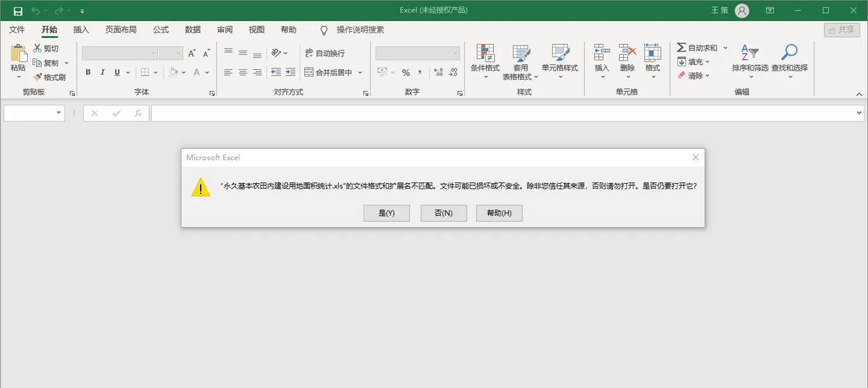Select the Format Painter (格式刷) tool
Image resolution: width=868 pixels, height=388 pixels.
pyautogui.click(x=50, y=77)
